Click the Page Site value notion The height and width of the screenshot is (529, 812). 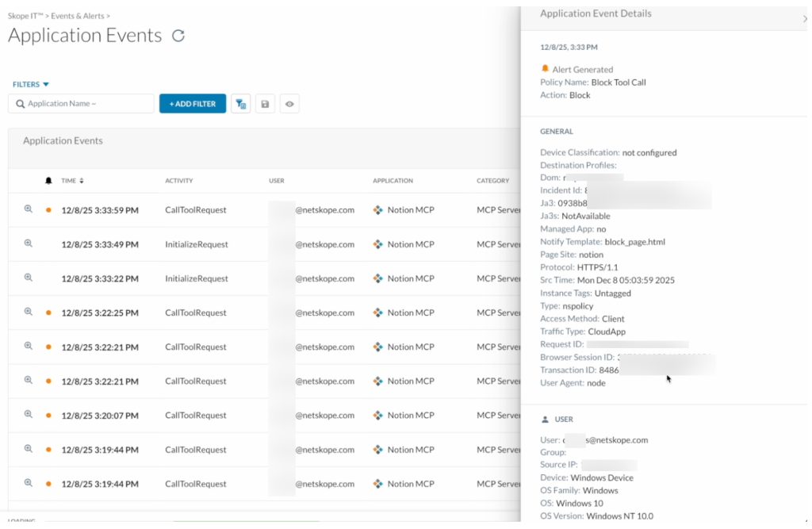(591, 255)
